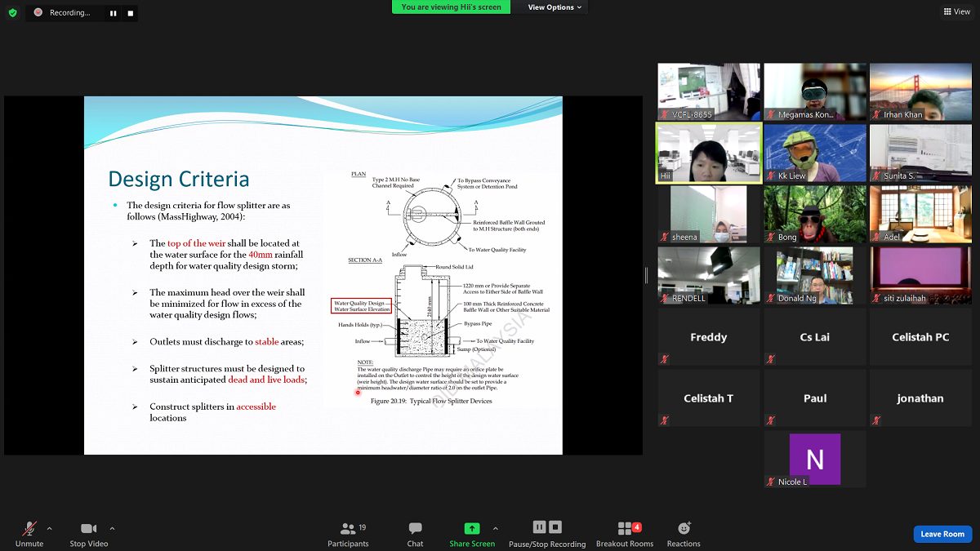
Task: Click the red '40mm' text on slide
Action: pos(261,254)
